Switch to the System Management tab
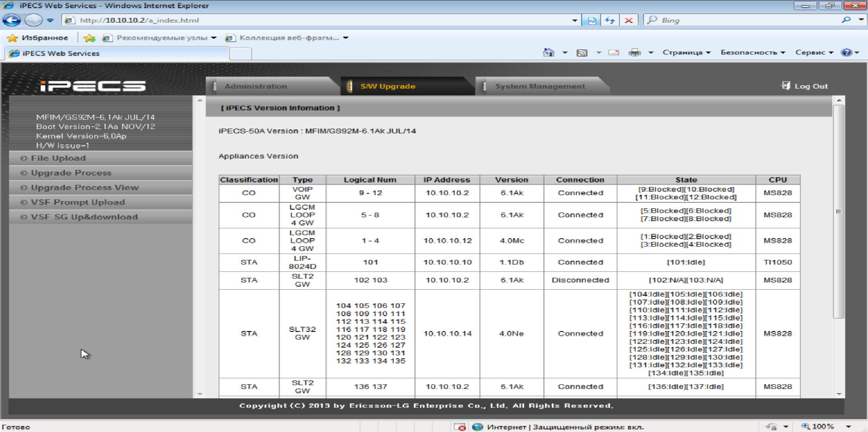This screenshot has width=868, height=432. tap(540, 86)
